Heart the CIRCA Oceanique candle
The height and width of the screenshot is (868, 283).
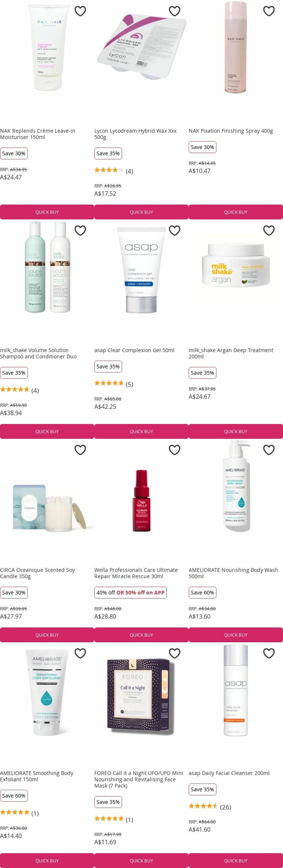80,450
